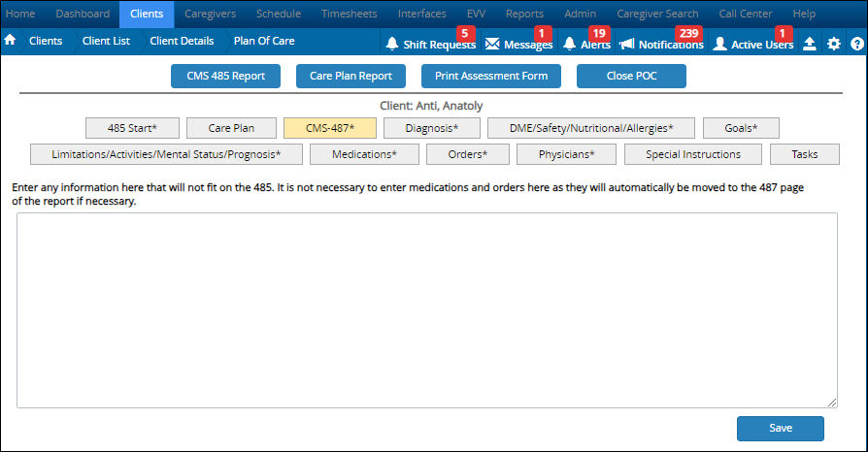Switch to the 485 Start tab
This screenshot has width=868, height=452.
click(x=132, y=128)
